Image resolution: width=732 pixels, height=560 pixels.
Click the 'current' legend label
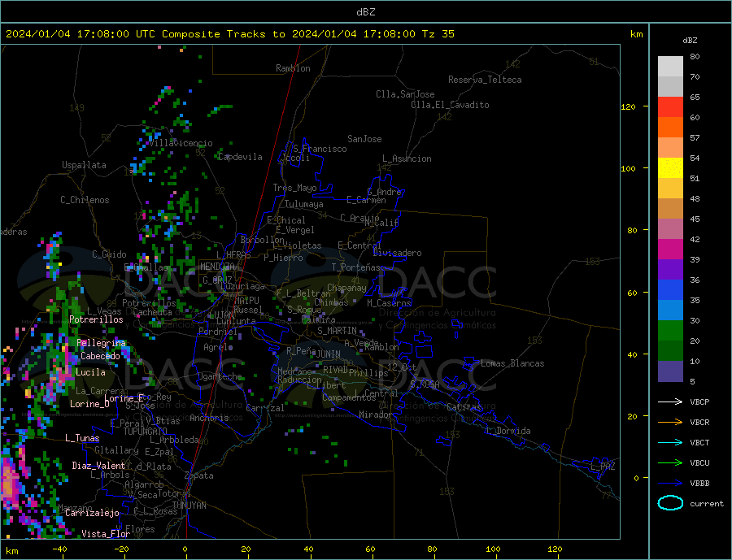point(707,504)
